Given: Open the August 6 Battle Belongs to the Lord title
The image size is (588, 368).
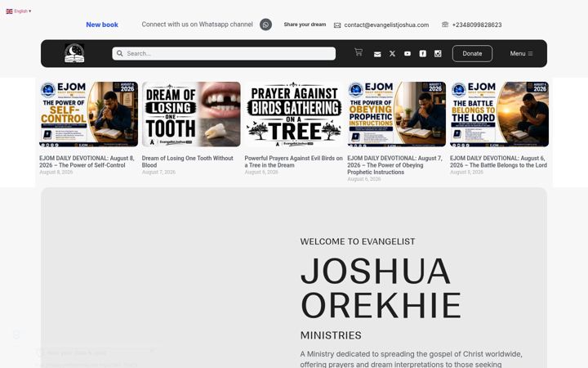Looking at the screenshot, I should [498, 161].
